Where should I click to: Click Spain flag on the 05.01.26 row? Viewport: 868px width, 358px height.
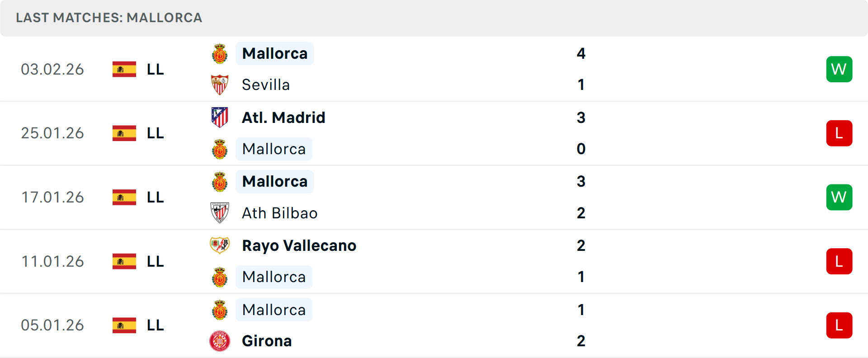(x=124, y=325)
